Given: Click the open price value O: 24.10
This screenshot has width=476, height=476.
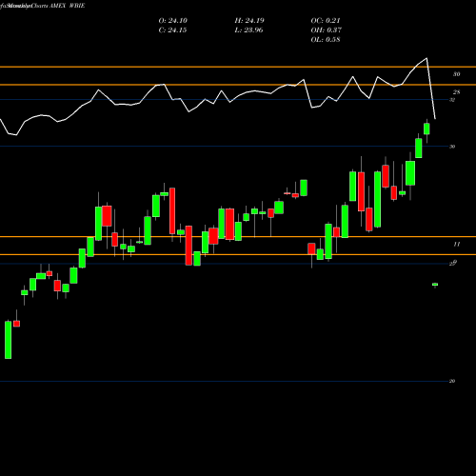Looking at the screenshot, I should 172,21.
